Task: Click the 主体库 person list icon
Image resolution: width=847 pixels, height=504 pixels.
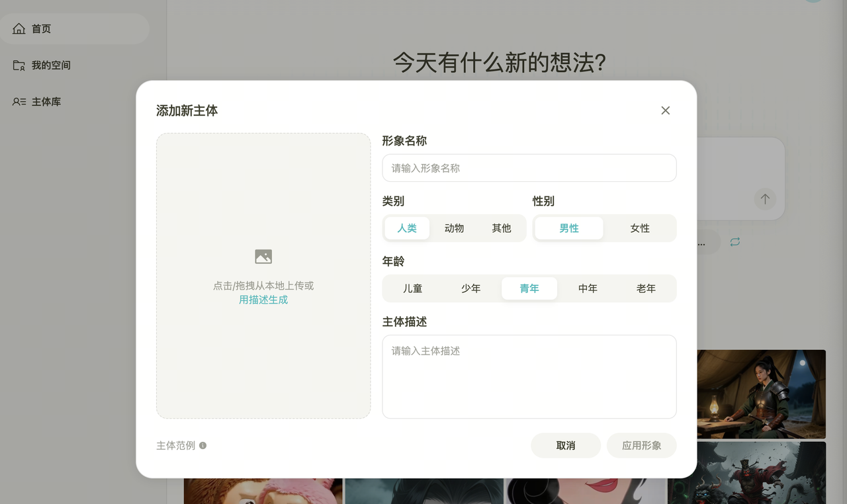Action: pos(19,102)
